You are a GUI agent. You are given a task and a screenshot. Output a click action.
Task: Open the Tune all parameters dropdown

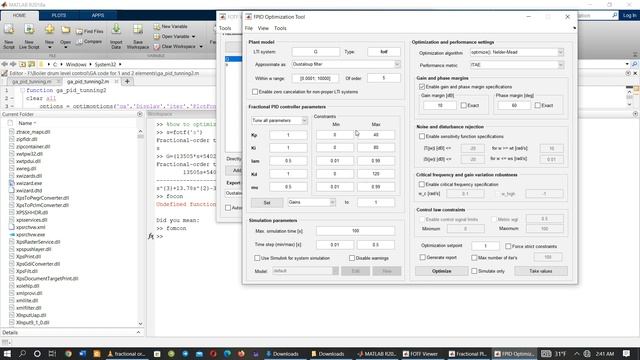point(304,120)
